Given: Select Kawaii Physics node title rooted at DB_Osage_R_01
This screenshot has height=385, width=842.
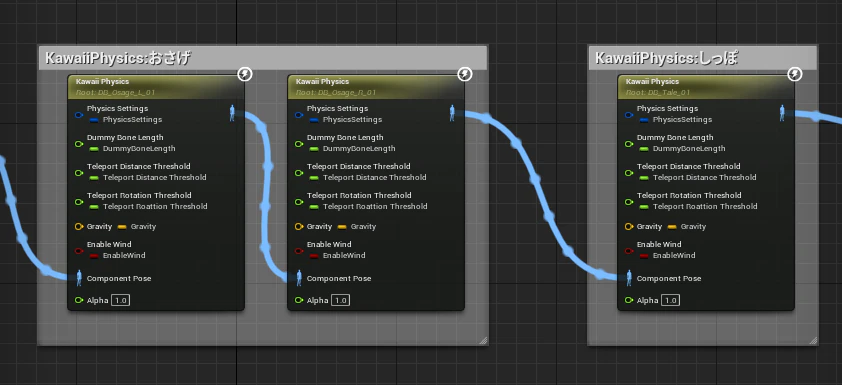Looking at the screenshot, I should [323, 82].
